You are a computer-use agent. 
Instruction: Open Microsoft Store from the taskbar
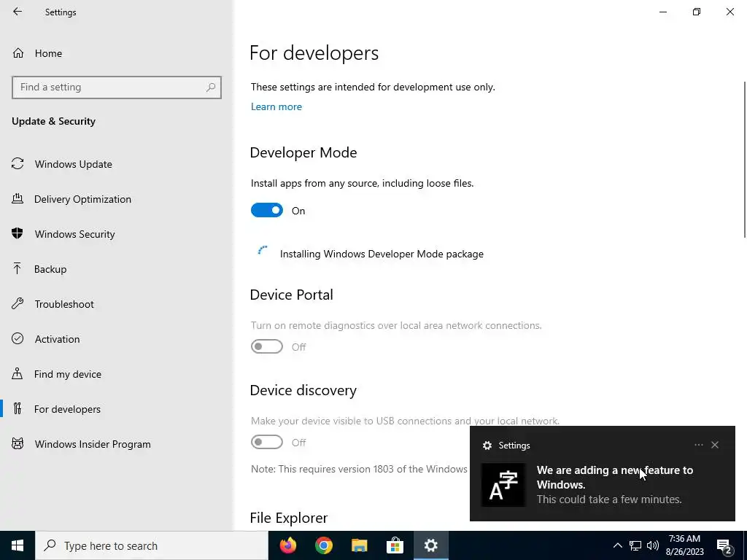395,545
